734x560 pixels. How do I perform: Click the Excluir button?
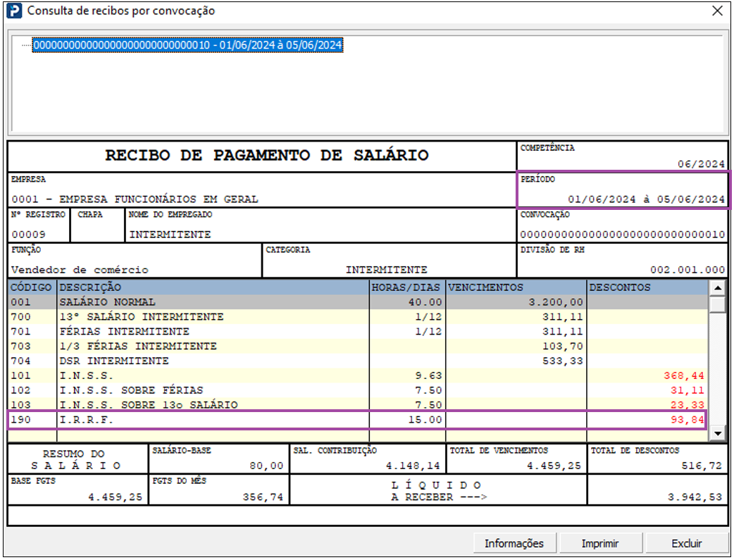click(687, 543)
